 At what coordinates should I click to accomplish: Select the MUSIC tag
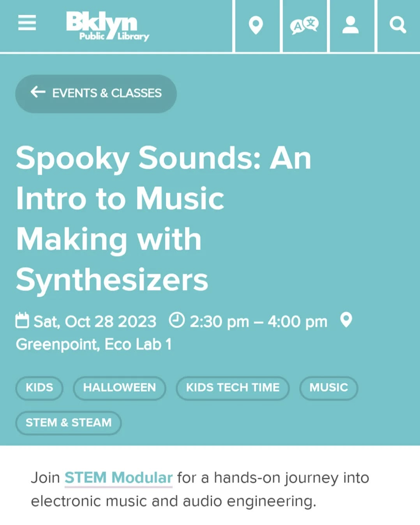point(328,388)
